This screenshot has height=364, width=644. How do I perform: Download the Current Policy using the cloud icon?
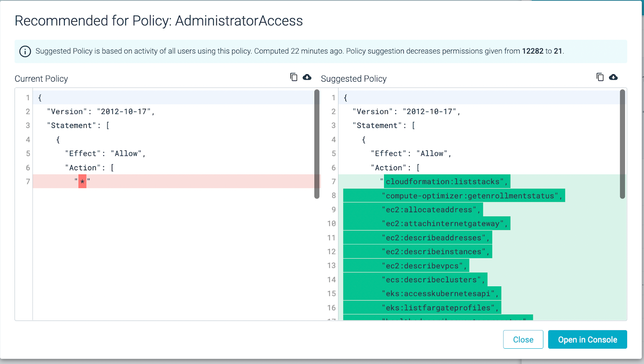coord(307,77)
